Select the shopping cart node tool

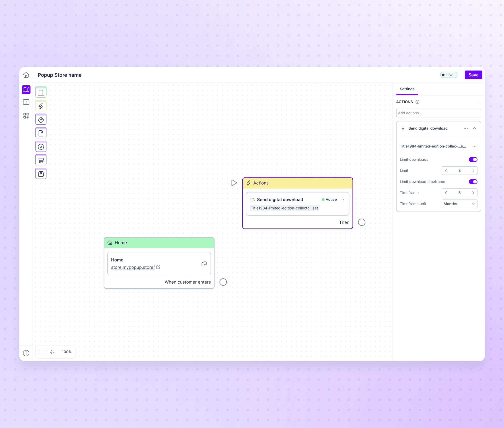tap(41, 160)
